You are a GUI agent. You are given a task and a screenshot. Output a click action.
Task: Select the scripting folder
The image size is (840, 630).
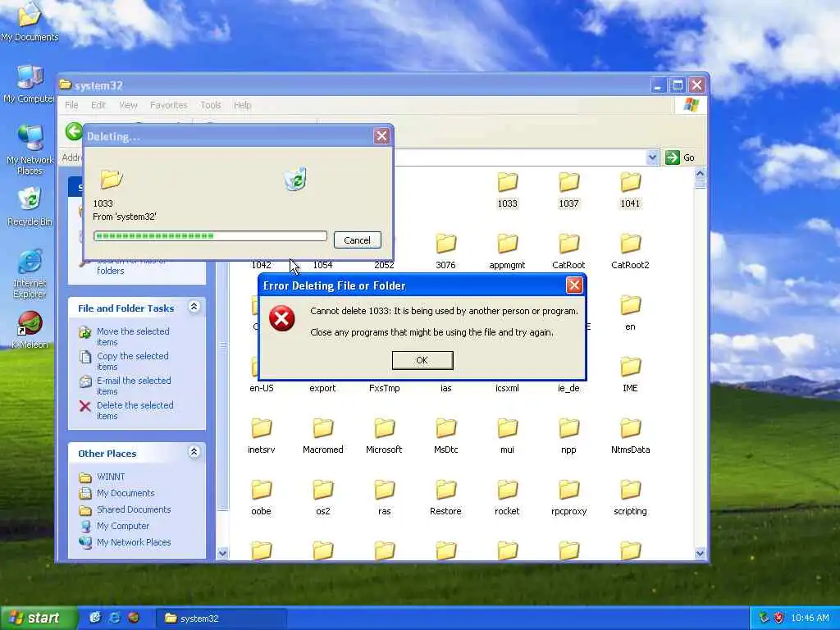coord(630,498)
